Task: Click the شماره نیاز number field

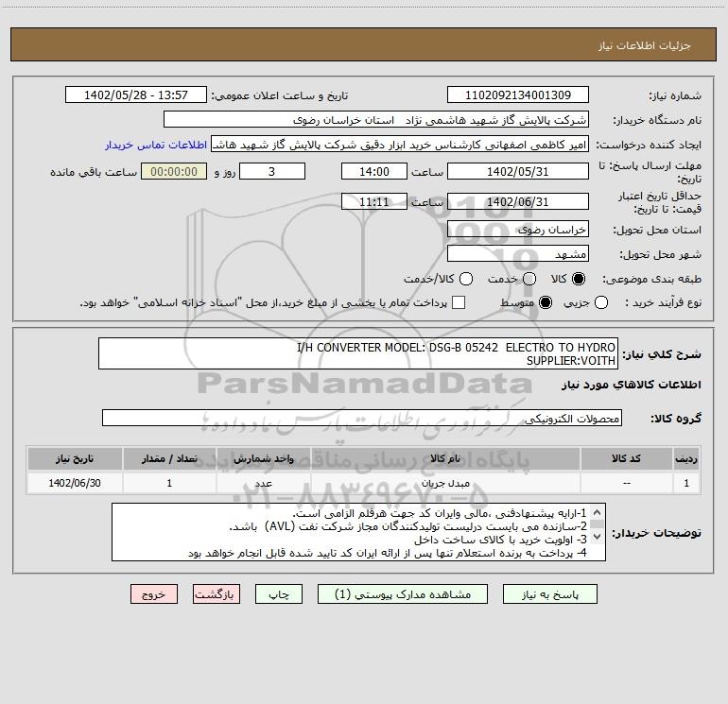Action: point(518,95)
